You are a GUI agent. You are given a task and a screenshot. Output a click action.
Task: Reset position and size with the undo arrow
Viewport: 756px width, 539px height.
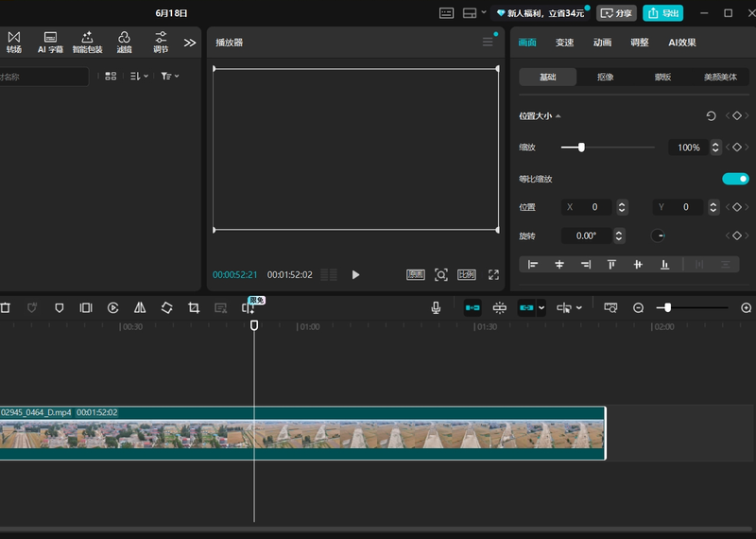711,115
